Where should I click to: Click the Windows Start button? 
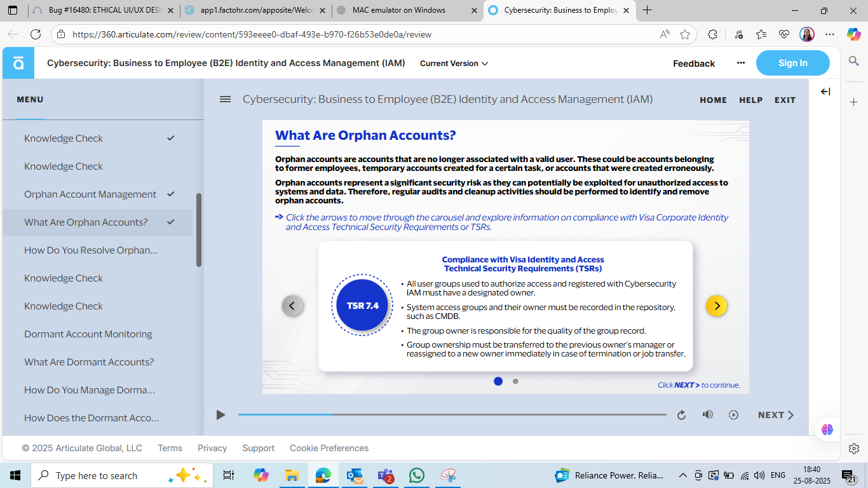click(15, 475)
